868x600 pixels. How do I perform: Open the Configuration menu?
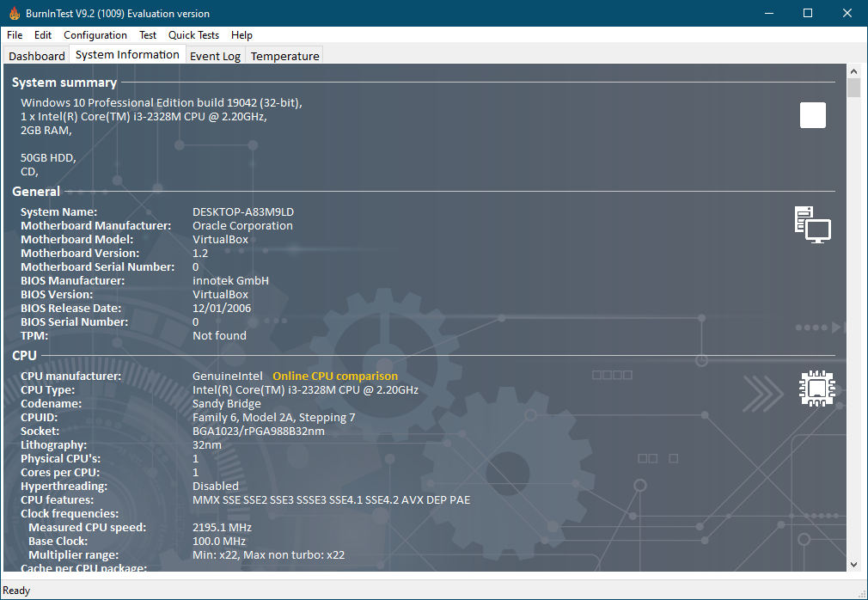(x=95, y=35)
